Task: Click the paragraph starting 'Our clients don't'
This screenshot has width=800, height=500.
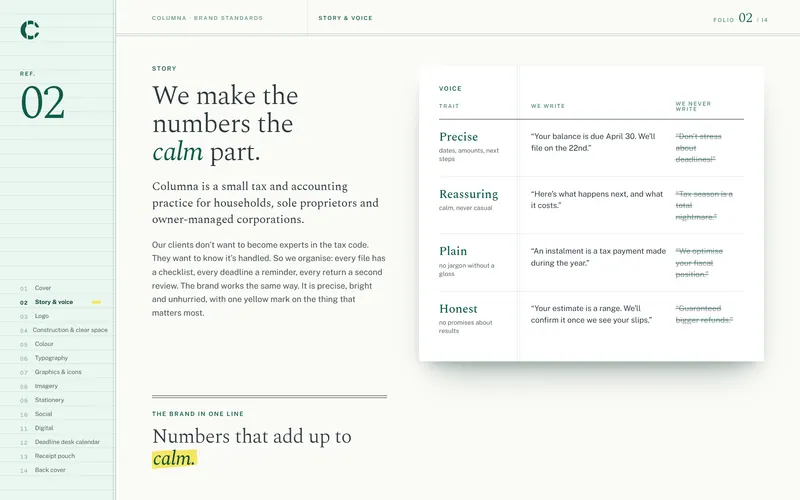Action: [x=268, y=279]
